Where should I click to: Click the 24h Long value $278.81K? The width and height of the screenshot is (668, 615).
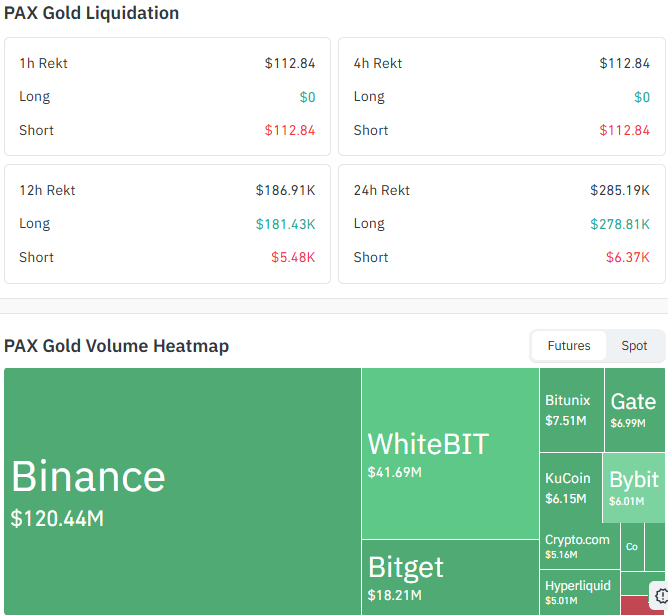point(620,224)
